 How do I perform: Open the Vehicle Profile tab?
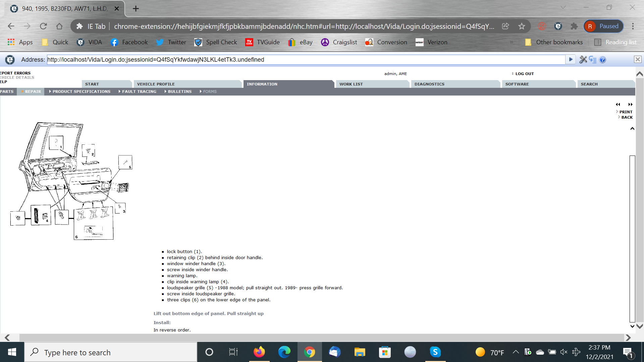(156, 84)
